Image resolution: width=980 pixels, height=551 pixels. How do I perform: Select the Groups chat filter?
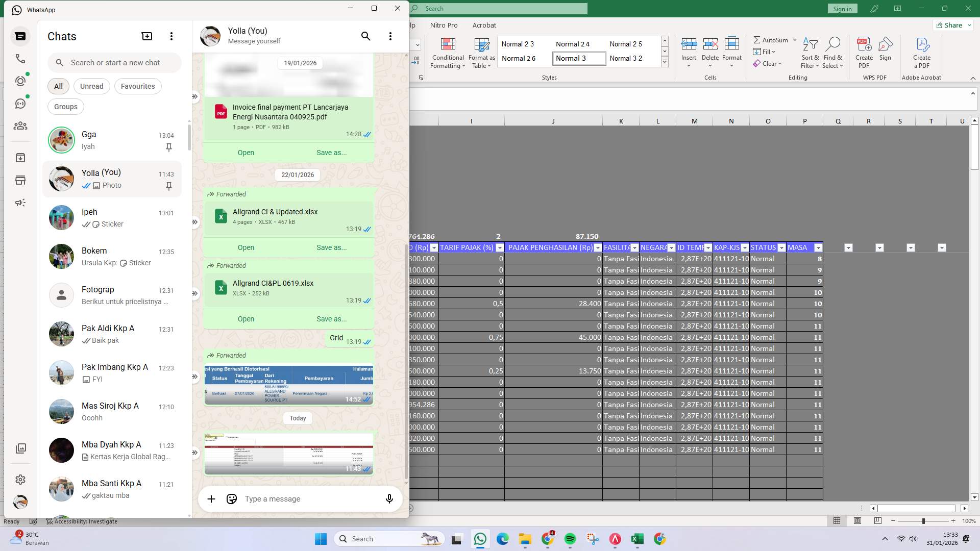click(65, 106)
